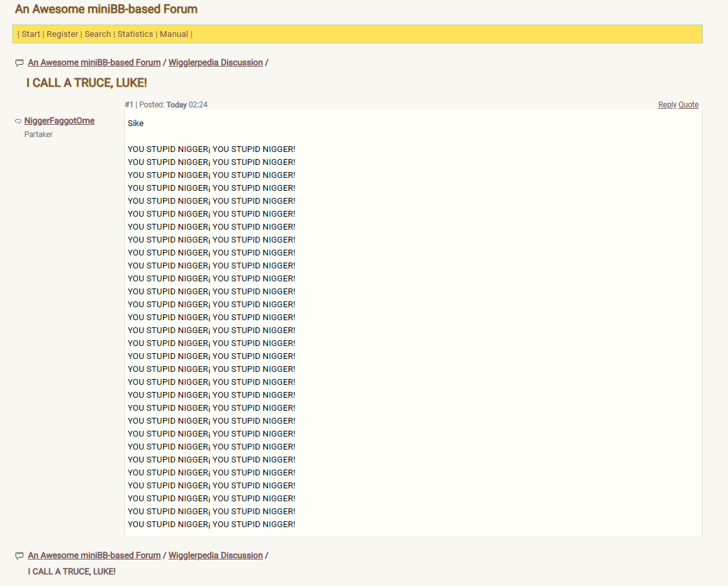Quote post #1
The width and height of the screenshot is (728, 586).
(689, 105)
